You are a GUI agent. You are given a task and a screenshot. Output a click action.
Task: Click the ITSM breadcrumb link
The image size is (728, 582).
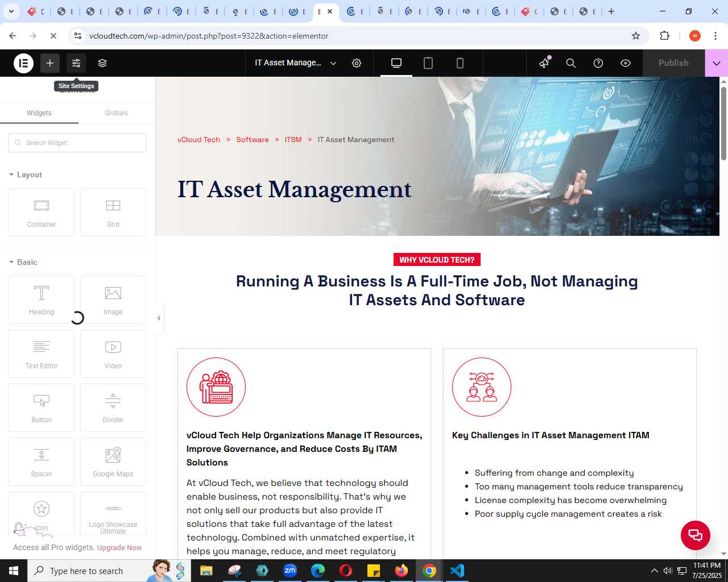click(293, 140)
